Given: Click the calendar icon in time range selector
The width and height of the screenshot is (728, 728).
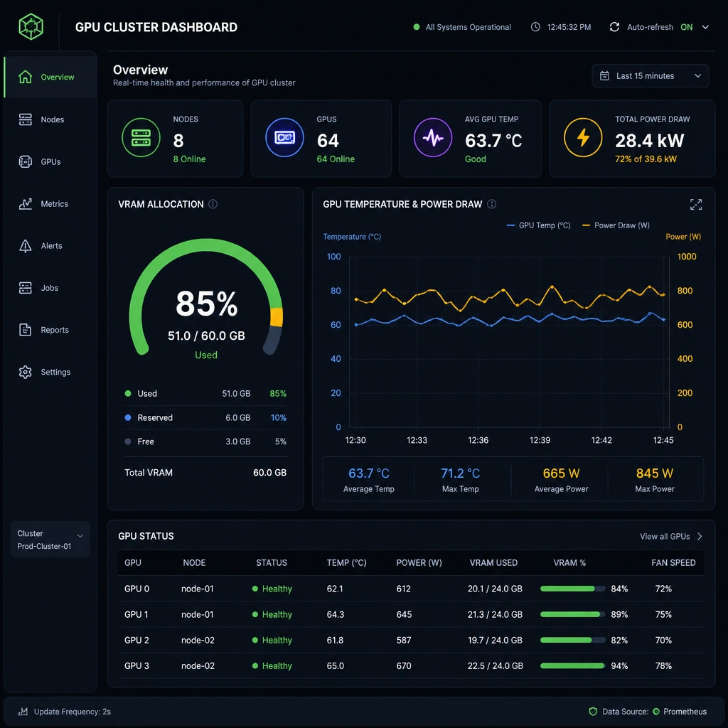Looking at the screenshot, I should [604, 75].
